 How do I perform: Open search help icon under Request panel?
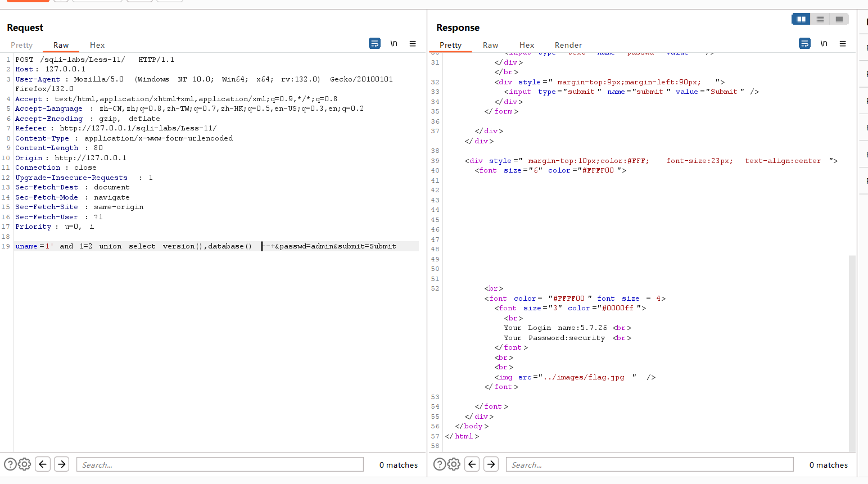10,464
